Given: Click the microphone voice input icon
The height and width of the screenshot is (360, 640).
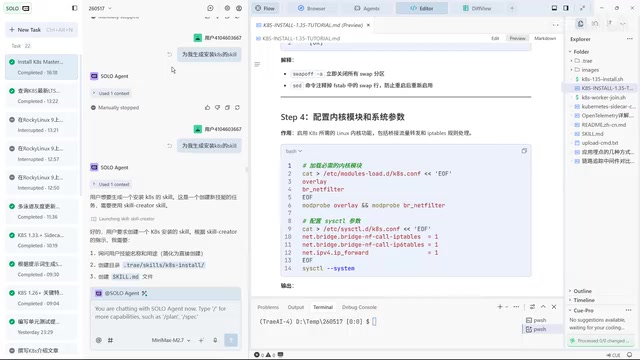Looking at the screenshot, I should (x=215, y=340).
